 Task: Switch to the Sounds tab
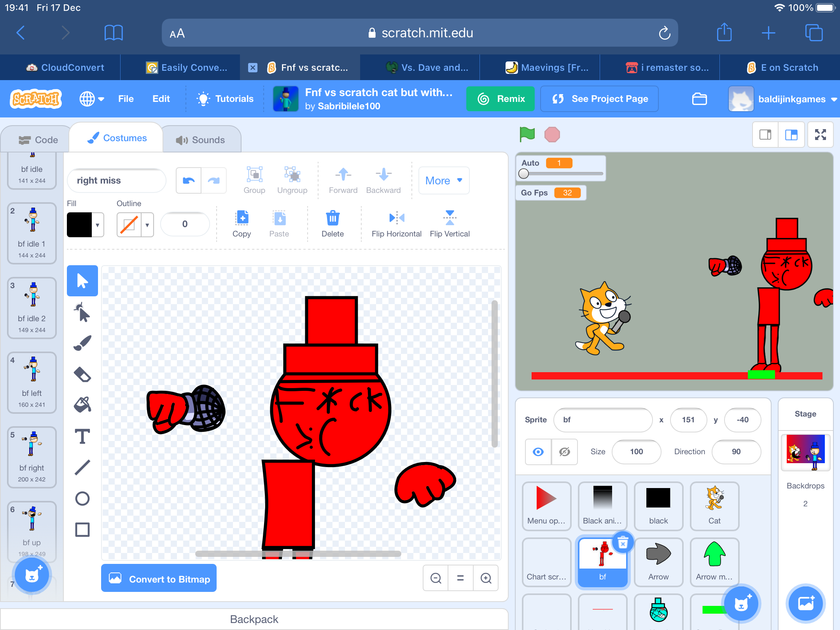(201, 140)
